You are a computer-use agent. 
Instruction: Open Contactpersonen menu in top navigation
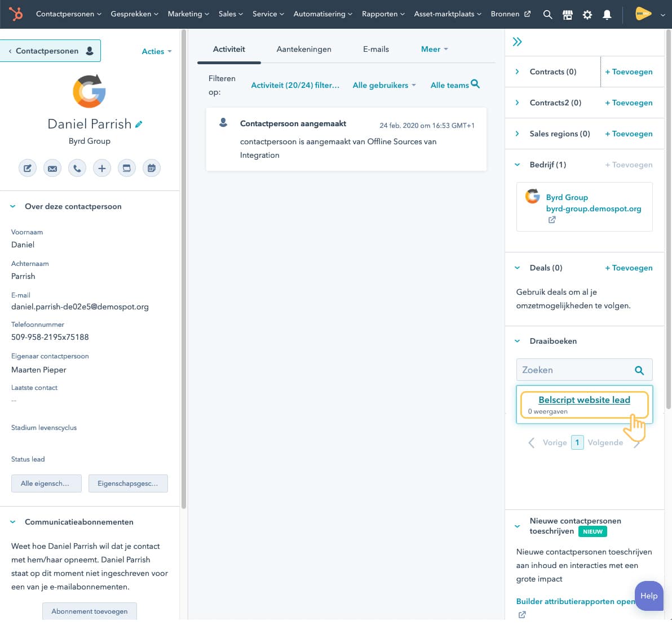69,14
